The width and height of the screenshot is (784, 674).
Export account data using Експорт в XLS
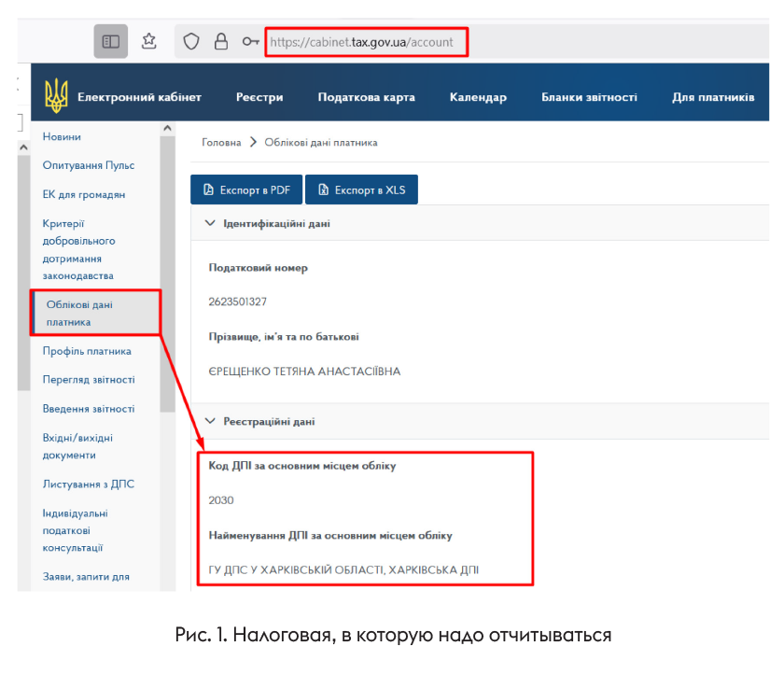pyautogui.click(x=361, y=190)
